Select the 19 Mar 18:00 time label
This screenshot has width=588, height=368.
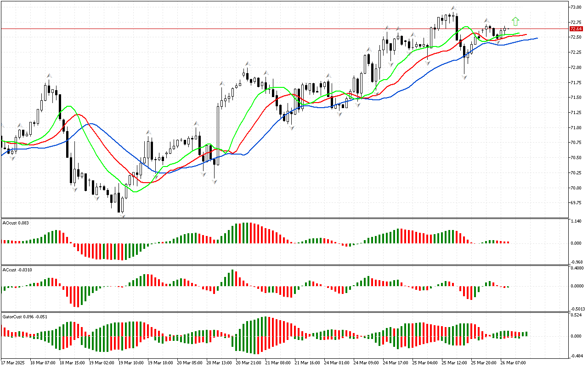pyautogui.click(x=160, y=363)
